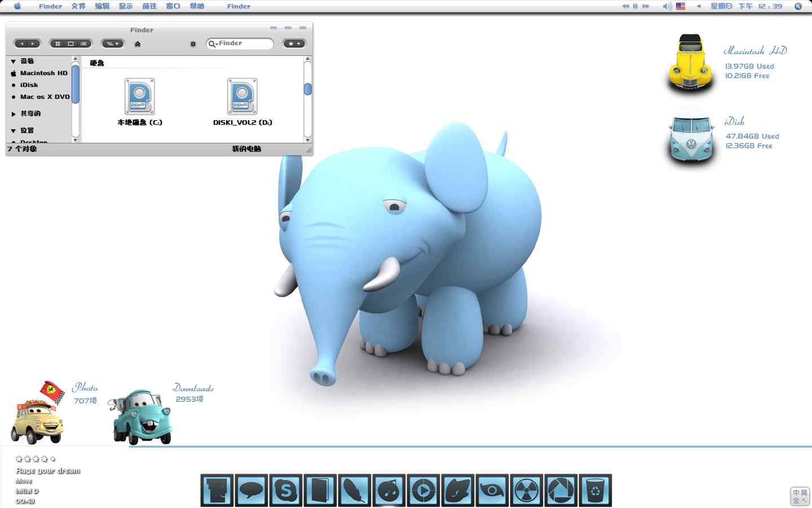Click the file pane scrollbar thumb
Viewport: 812px width, 508px height.
point(308,89)
